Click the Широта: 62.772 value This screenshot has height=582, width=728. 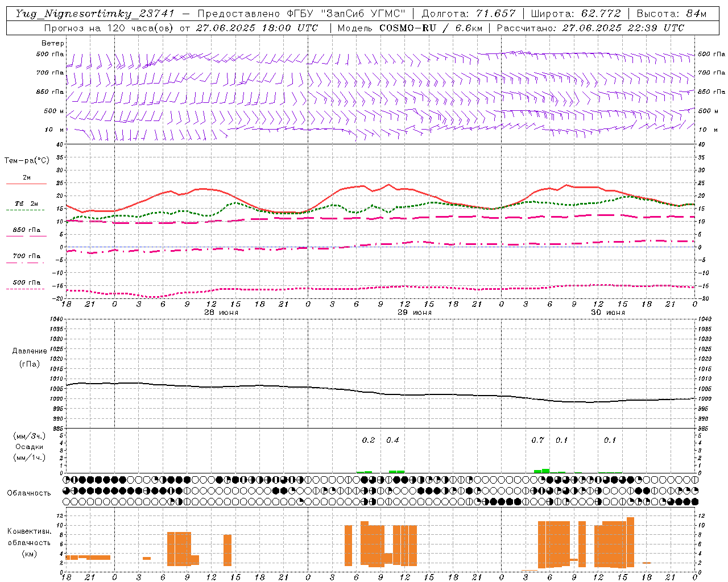click(576, 14)
